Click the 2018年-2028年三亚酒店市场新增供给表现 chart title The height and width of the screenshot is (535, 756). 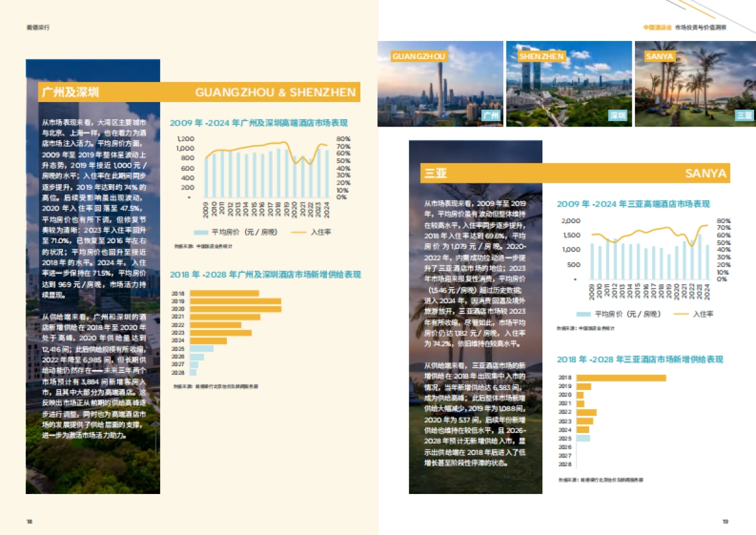[x=639, y=359]
